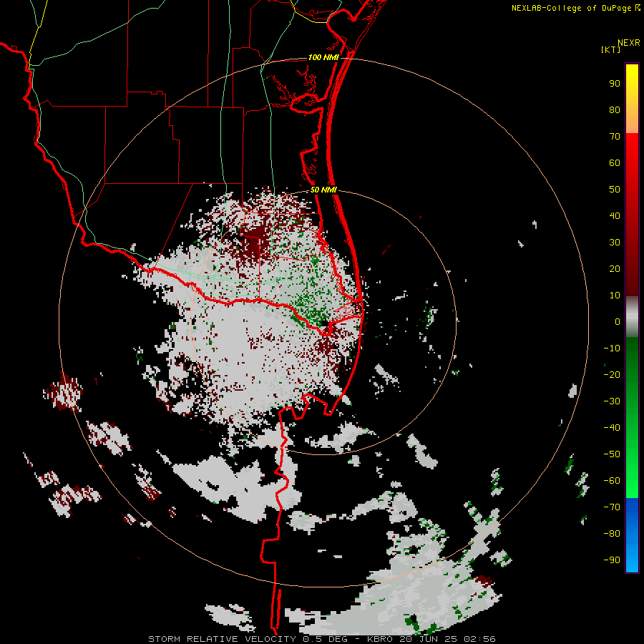
Task: Click the KBRO station identifier in the caption
Action: (380, 639)
